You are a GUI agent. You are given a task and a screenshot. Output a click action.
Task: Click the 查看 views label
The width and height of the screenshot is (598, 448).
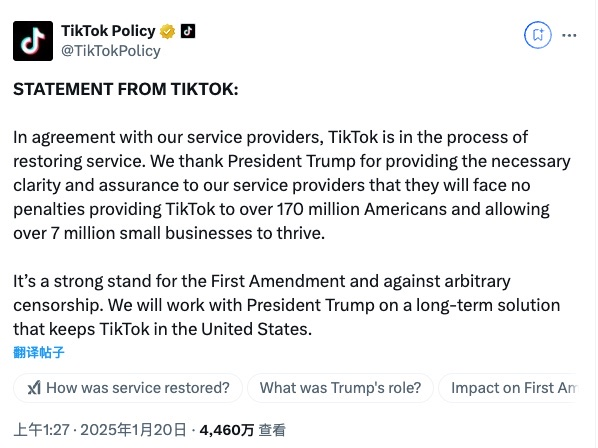point(272,430)
